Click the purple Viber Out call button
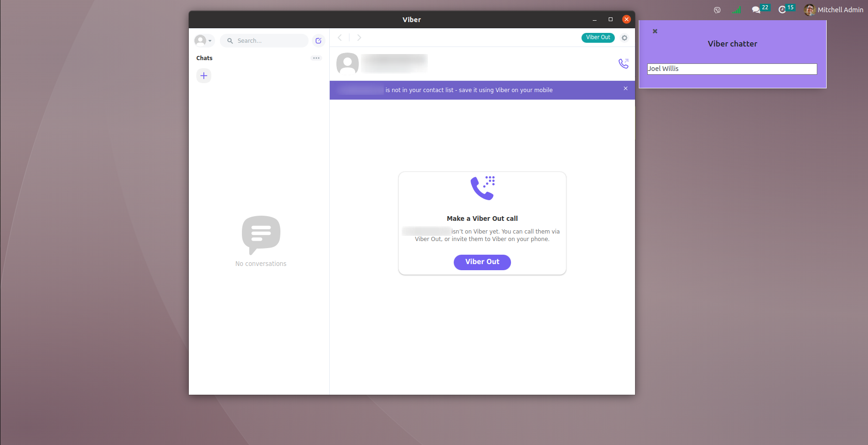This screenshot has height=445, width=868. click(x=482, y=262)
